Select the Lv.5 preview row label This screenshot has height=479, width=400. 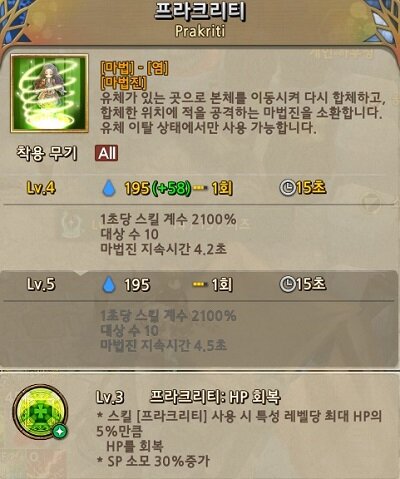coord(41,285)
